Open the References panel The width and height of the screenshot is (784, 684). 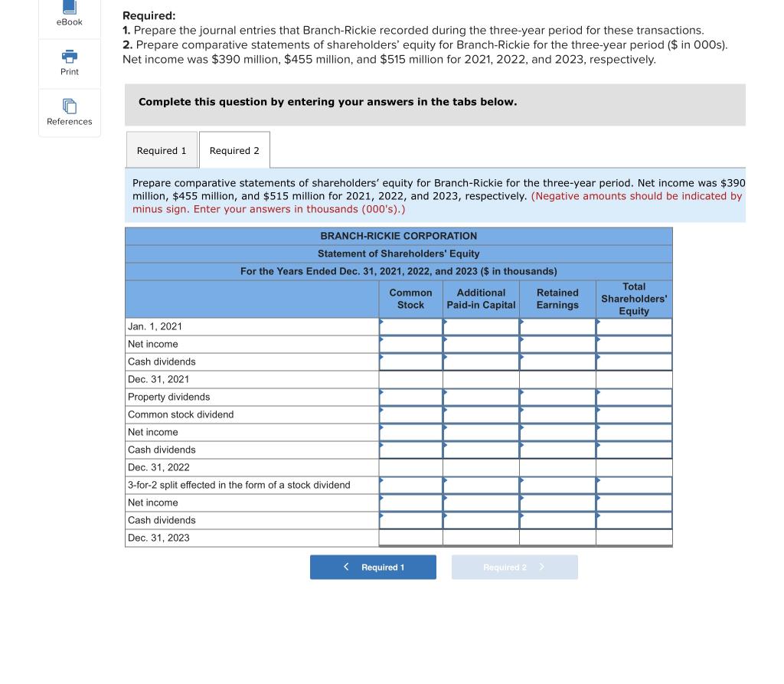tap(69, 112)
